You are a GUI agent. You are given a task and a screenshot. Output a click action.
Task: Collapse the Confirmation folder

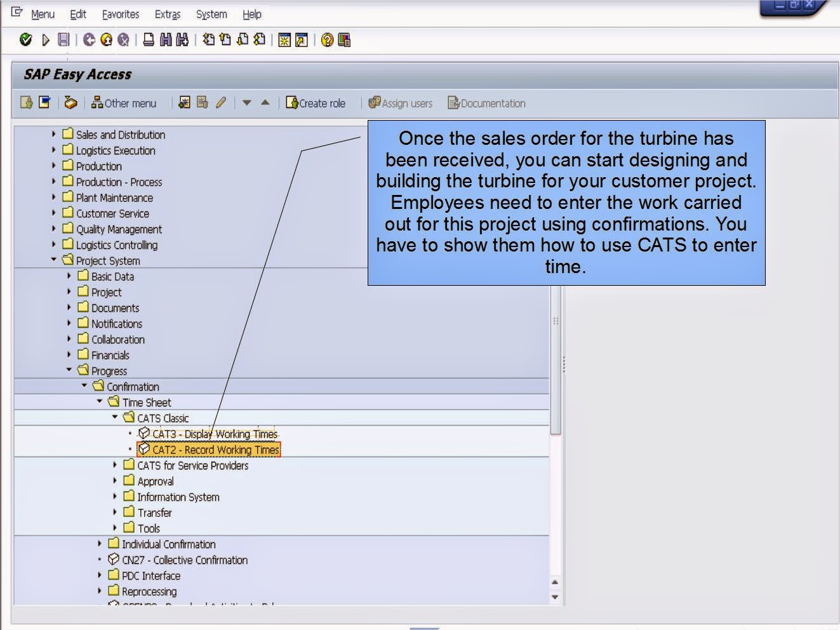84,385
